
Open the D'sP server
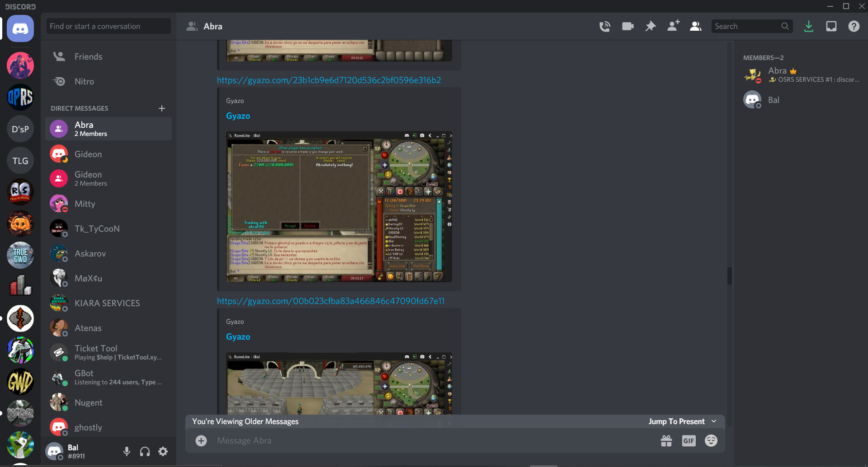[x=20, y=129]
